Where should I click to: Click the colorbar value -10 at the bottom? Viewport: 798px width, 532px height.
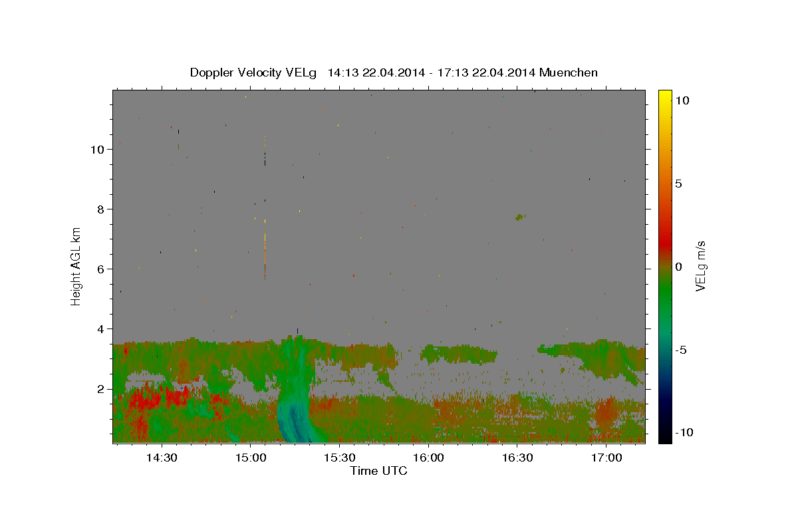point(684,433)
